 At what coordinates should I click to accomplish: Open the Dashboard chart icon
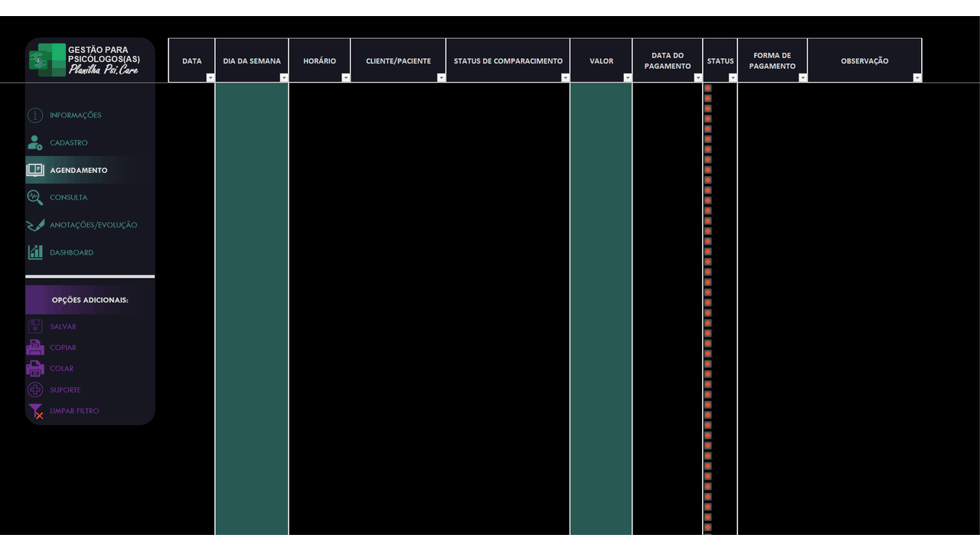click(x=35, y=253)
